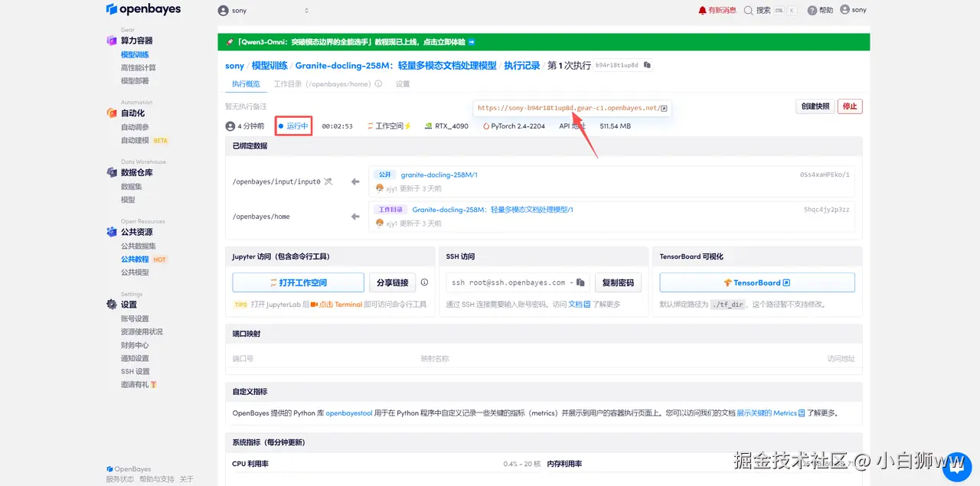Click the 执行记录 breadcrumb link
This screenshot has width=980, height=486.
pos(522,66)
